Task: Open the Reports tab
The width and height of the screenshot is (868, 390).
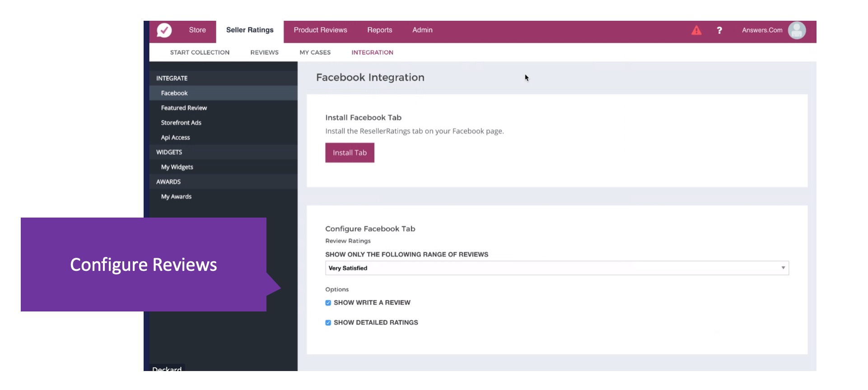Action: (x=379, y=30)
